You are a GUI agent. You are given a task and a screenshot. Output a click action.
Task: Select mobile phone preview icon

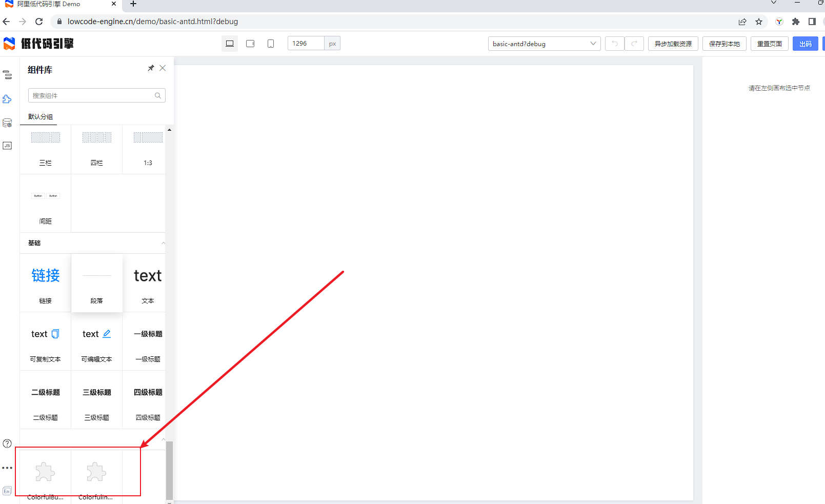coord(271,44)
